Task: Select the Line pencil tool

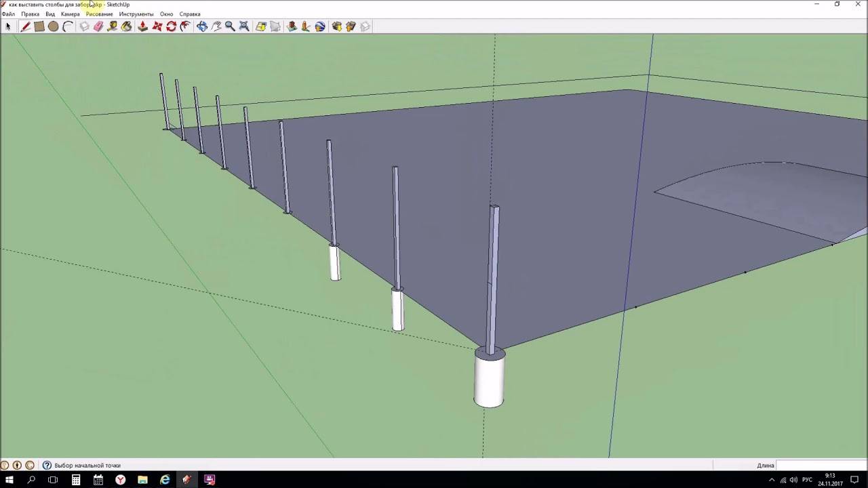Action: click(x=25, y=26)
